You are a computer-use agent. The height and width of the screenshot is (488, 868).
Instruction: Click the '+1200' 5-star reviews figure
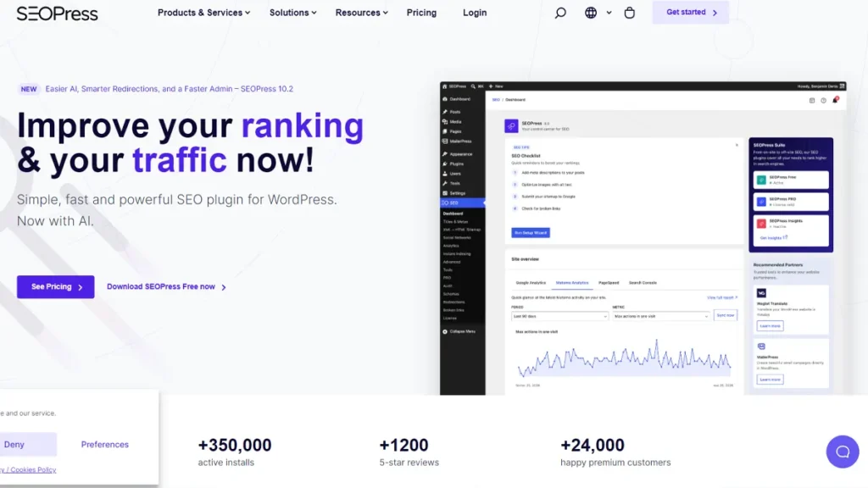point(403,445)
